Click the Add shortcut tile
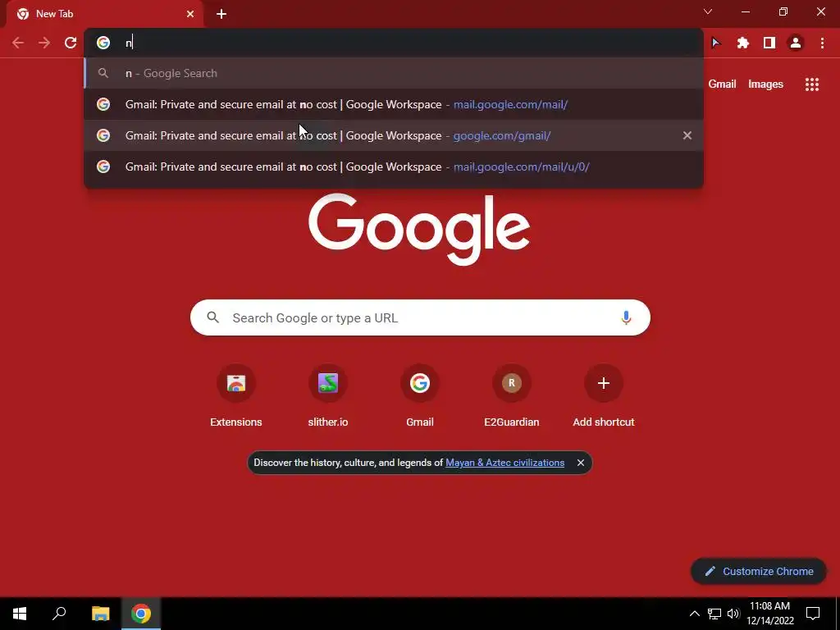Screen dimensions: 840x630 pyautogui.click(x=603, y=396)
